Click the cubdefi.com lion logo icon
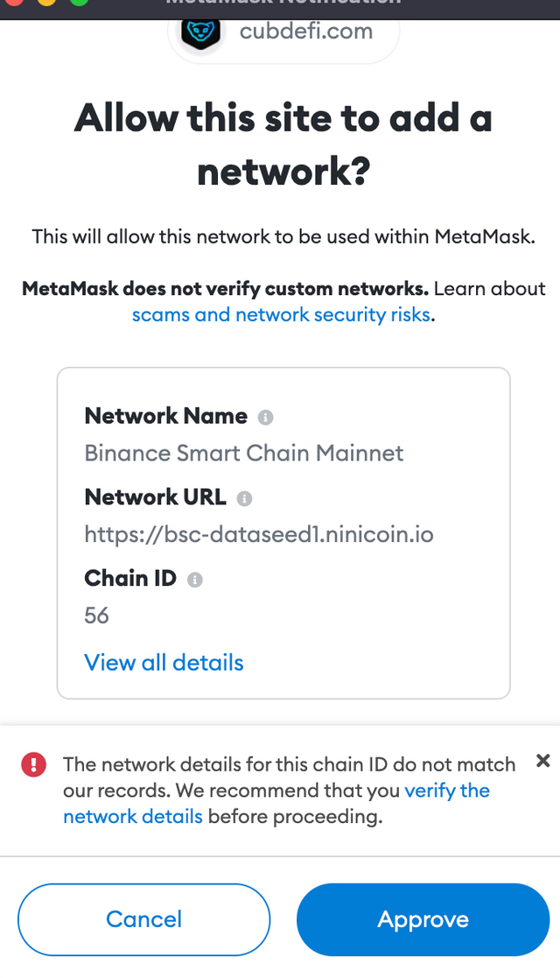This screenshot has height=978, width=560. click(200, 33)
